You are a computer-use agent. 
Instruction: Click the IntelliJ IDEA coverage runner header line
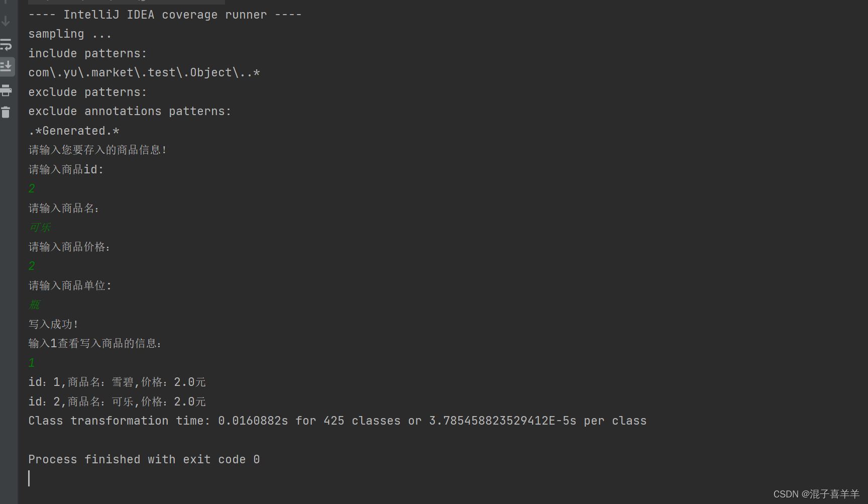tap(165, 14)
